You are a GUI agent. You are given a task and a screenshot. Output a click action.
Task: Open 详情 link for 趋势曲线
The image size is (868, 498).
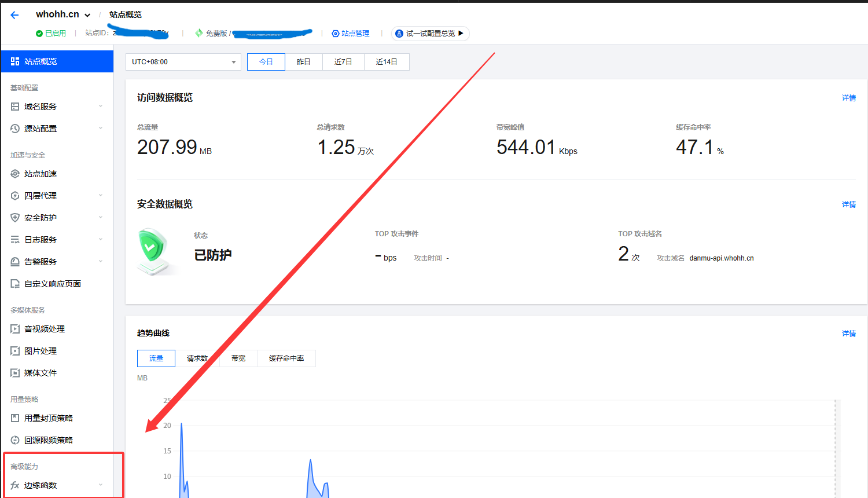coord(849,334)
